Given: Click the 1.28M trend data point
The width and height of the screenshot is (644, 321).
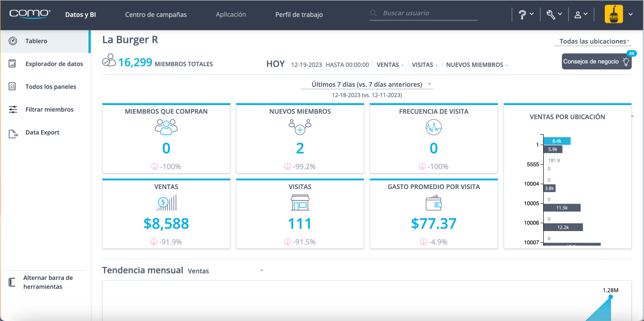Looking at the screenshot, I should coord(610,297).
